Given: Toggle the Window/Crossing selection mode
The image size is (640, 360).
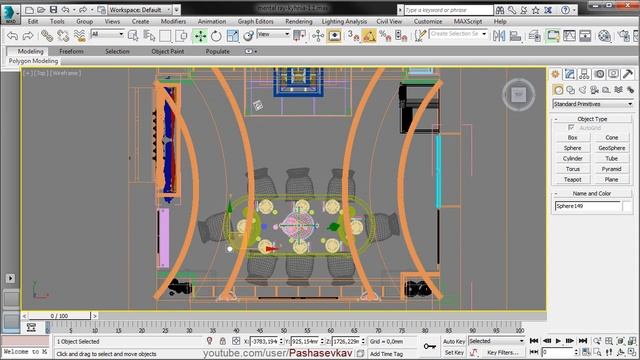Looking at the screenshot, I should pyautogui.click(x=181, y=36).
